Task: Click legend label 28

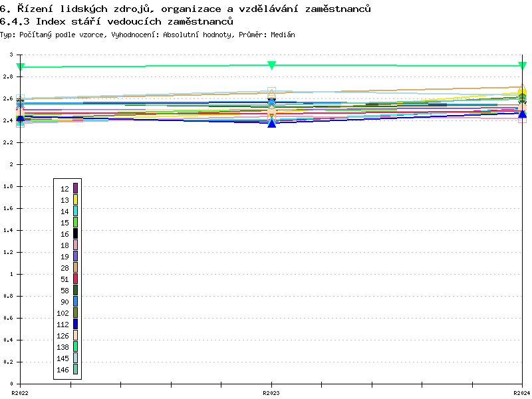Action: pyautogui.click(x=65, y=267)
